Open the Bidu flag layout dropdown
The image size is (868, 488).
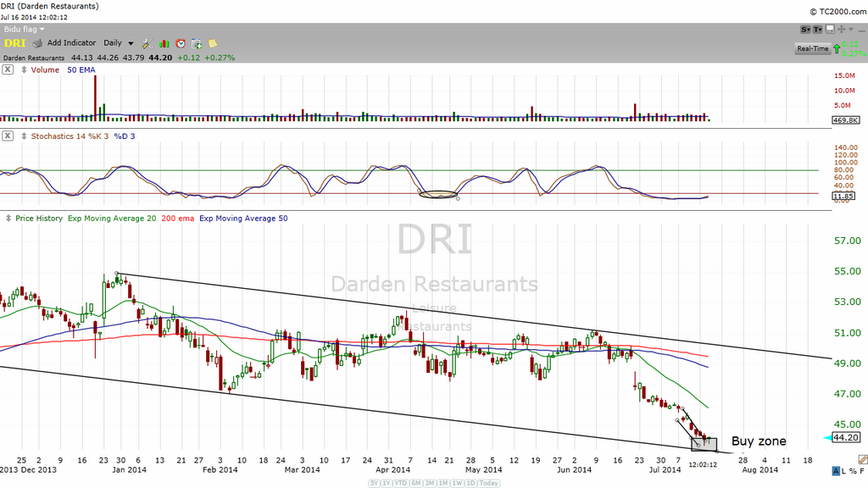(x=24, y=30)
